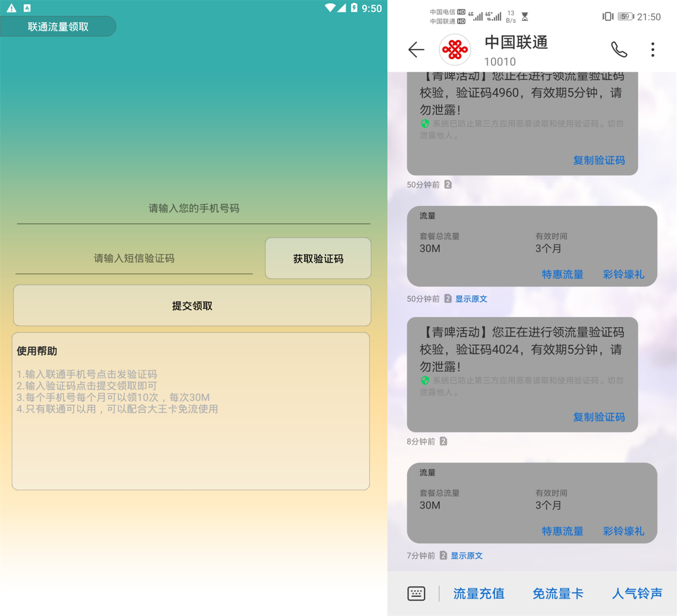Open the 流量充值 menu
Screen dimensions: 677x616
click(x=478, y=593)
